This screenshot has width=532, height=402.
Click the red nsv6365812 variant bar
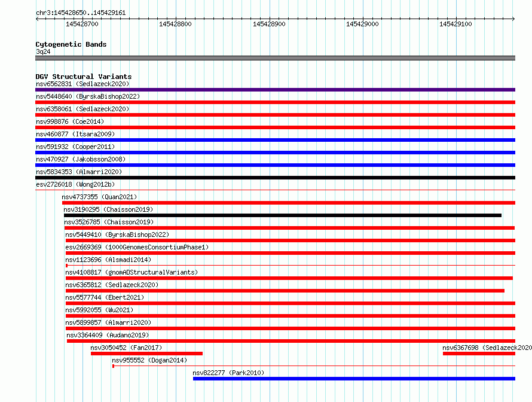coord(285,291)
